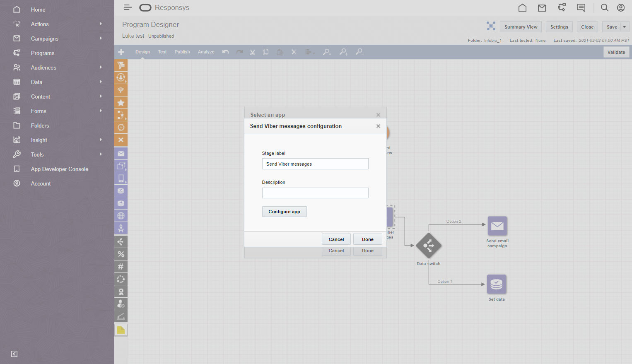Select the percent split icon in the palette
Viewport: 632px width, 364px height.
(x=121, y=254)
